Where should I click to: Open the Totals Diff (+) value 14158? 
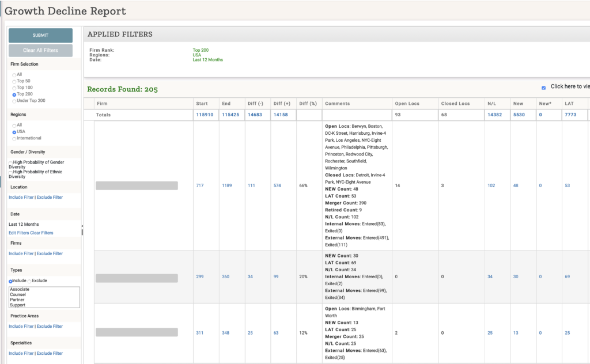click(x=281, y=115)
